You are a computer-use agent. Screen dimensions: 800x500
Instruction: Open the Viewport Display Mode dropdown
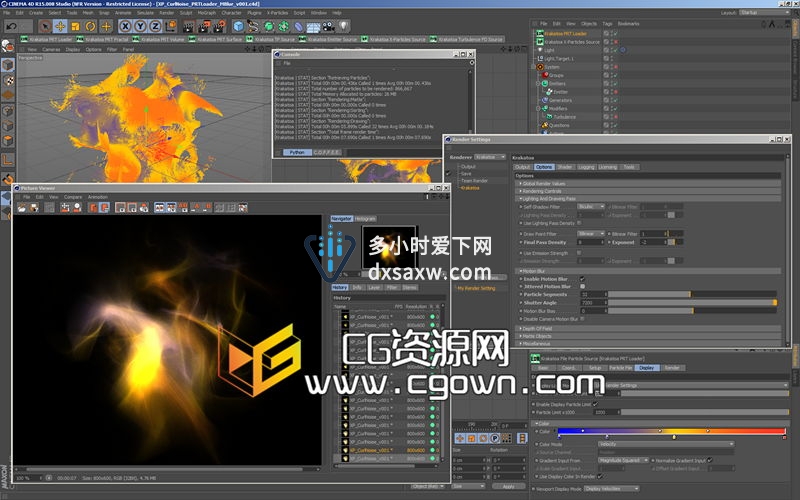[x=611, y=489]
